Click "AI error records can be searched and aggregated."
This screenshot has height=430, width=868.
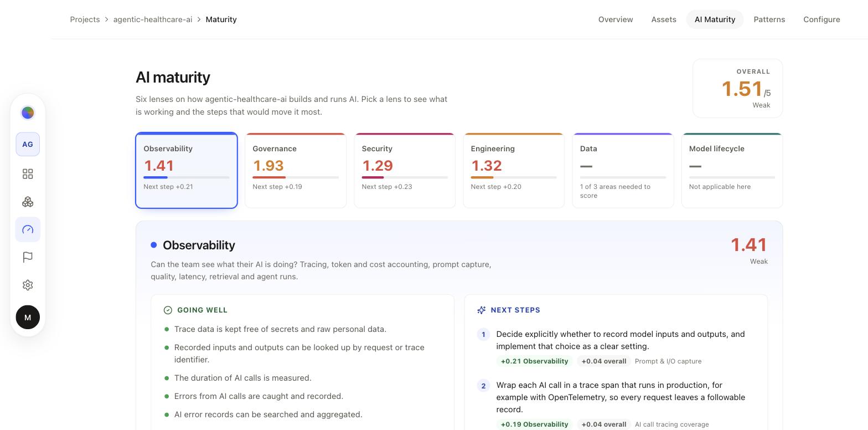pyautogui.click(x=268, y=414)
